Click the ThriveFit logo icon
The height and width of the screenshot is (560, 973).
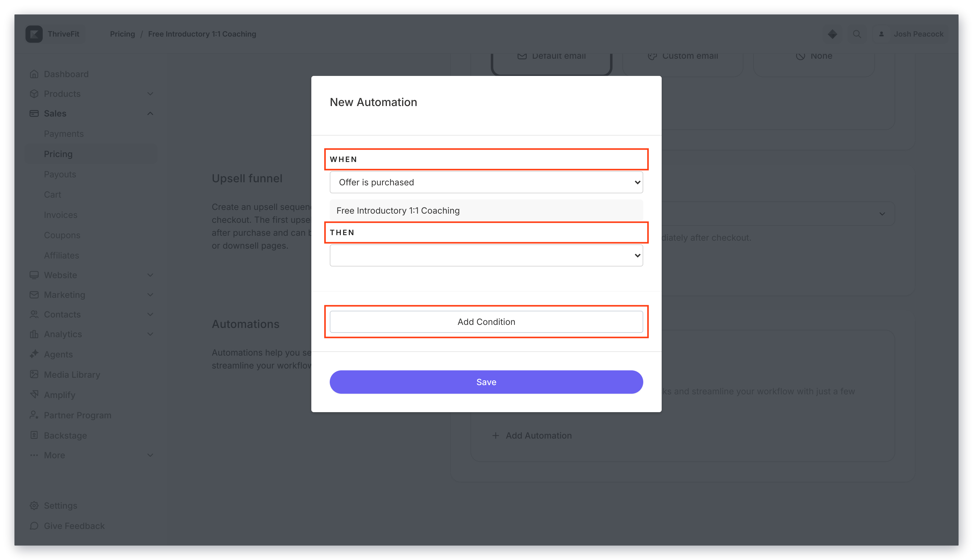click(34, 34)
